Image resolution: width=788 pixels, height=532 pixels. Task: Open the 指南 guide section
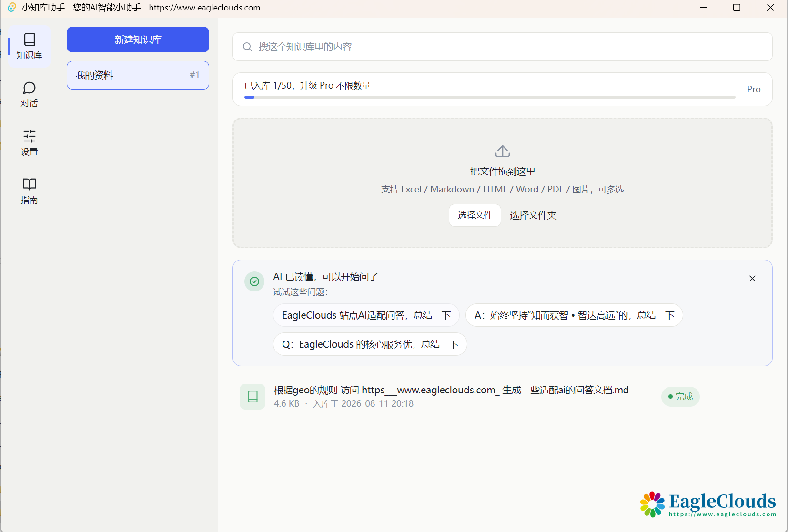click(29, 191)
